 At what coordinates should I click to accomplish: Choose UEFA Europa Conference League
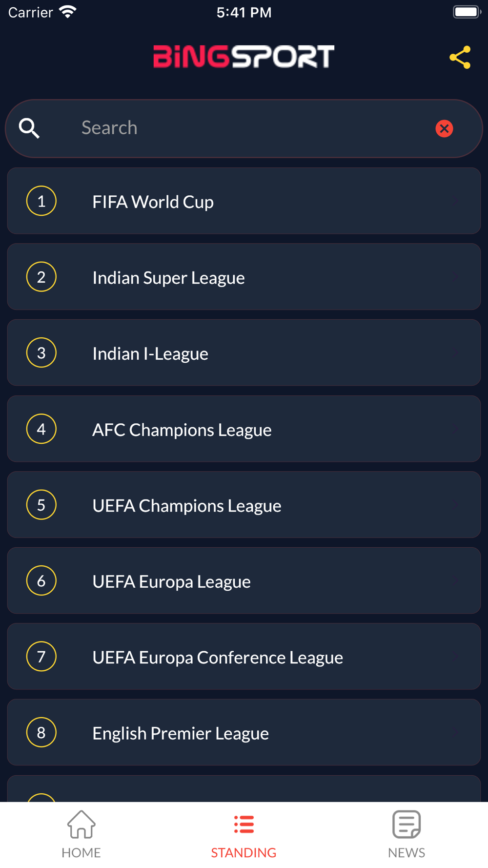244,656
